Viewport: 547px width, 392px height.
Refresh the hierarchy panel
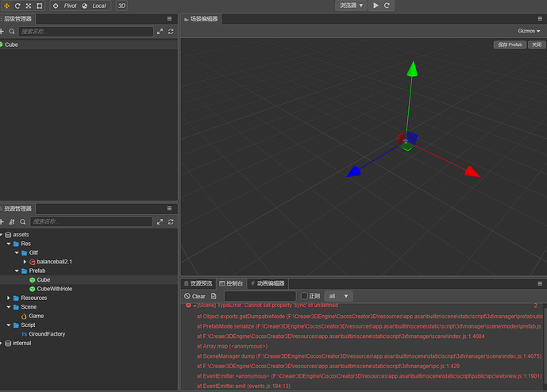point(171,32)
